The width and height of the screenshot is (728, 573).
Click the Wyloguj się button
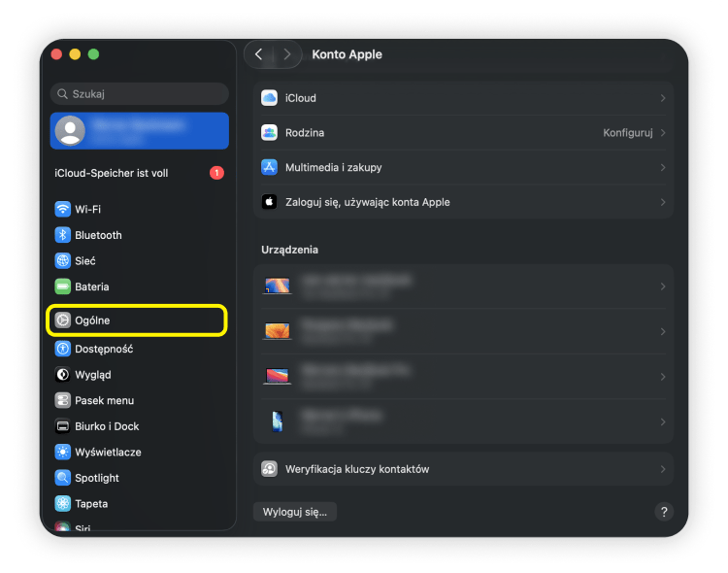point(295,512)
